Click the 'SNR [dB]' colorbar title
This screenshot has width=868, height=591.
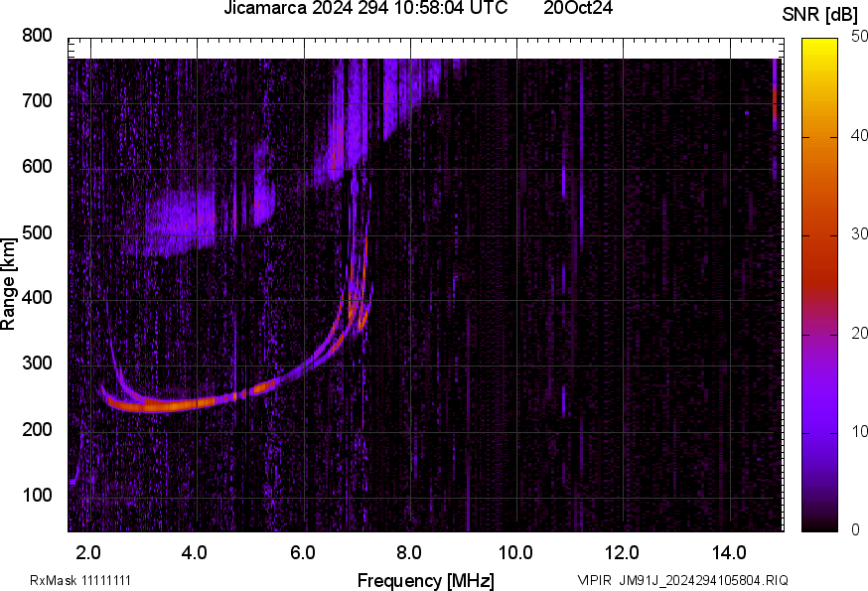820,15
